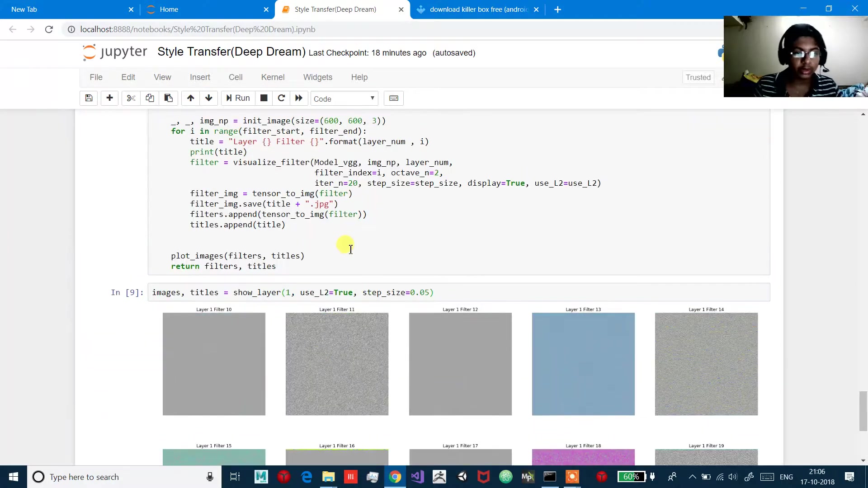Open the Help menu

[x=359, y=77]
